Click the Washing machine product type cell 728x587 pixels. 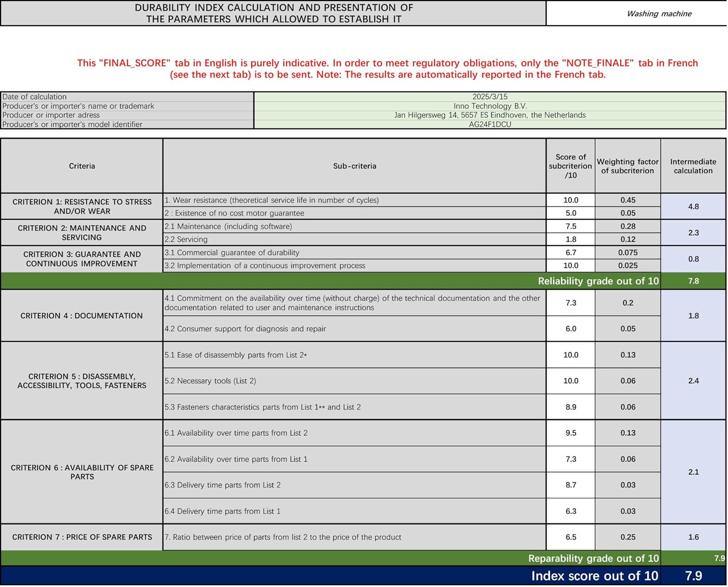(x=659, y=14)
